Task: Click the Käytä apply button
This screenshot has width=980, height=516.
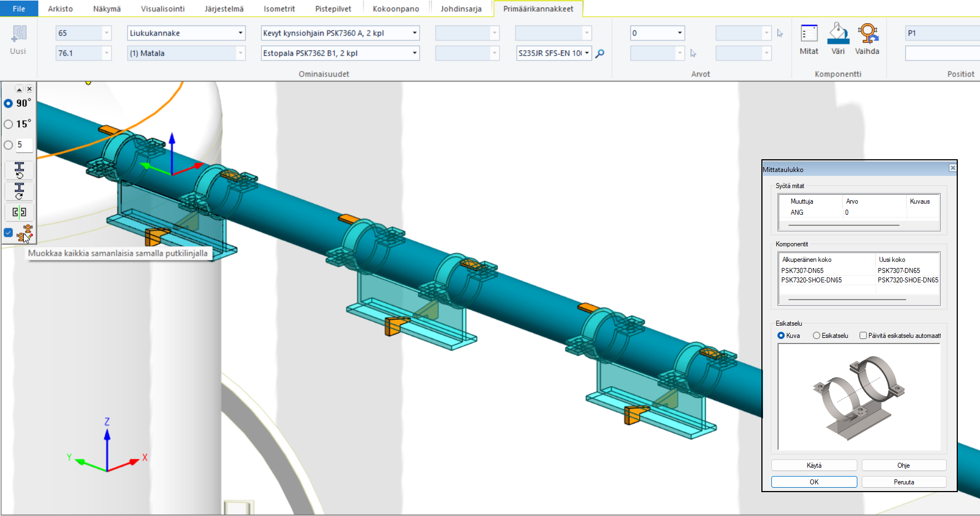Action: click(x=814, y=466)
